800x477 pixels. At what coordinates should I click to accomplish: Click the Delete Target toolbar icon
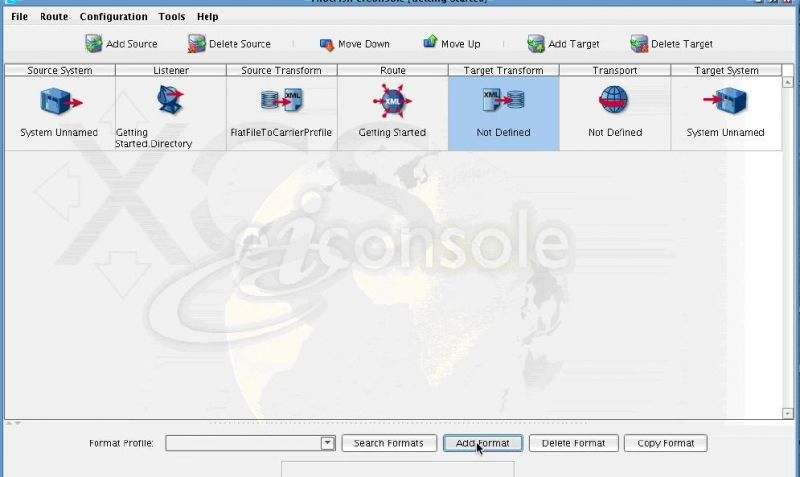click(x=639, y=44)
